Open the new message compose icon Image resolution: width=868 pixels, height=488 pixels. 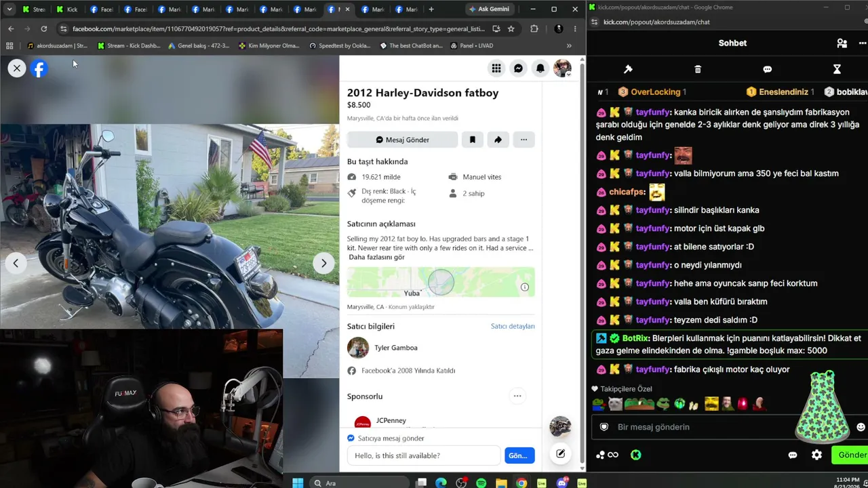point(560,454)
